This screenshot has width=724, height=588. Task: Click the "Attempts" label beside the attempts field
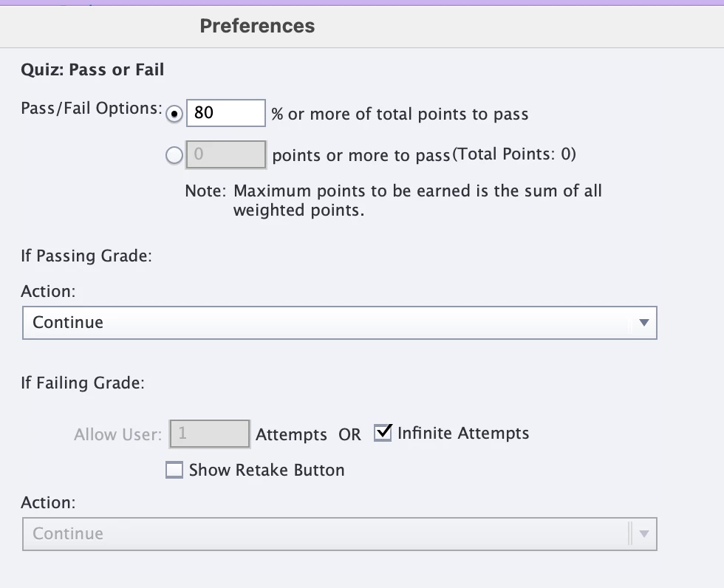click(291, 435)
